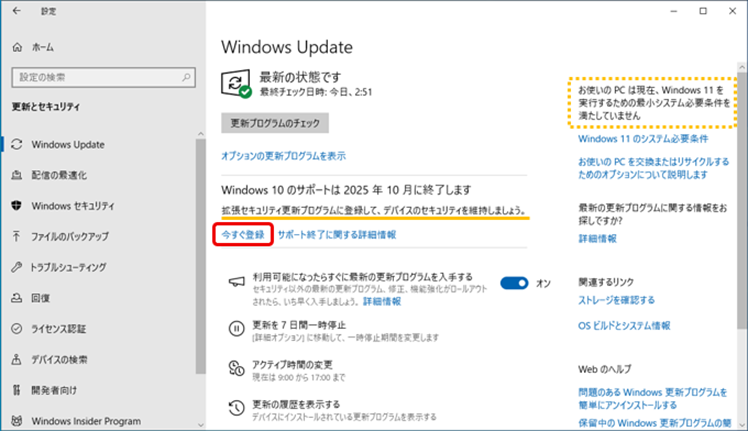Viewport: 748px width, 431px height.
Task: Open PC を交換またはリサイクル options link
Action: (654, 168)
